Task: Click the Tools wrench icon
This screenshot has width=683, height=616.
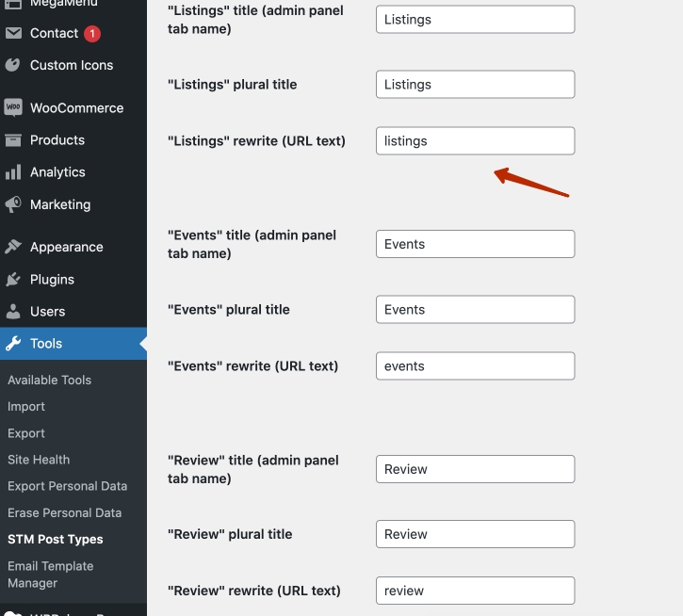Action: click(13, 344)
